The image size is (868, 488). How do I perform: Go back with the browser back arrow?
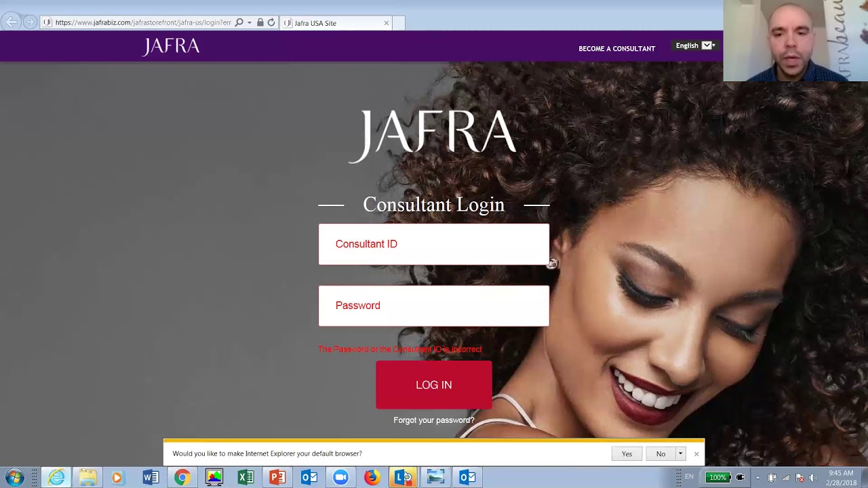pyautogui.click(x=11, y=22)
